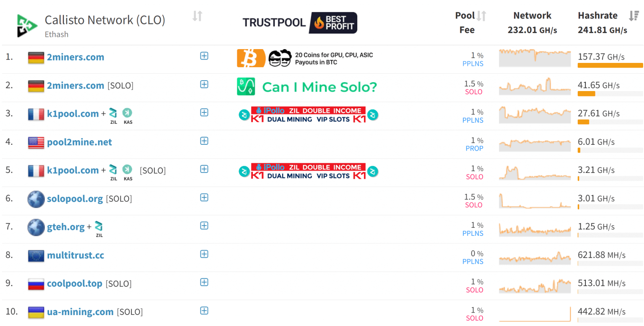644x326 pixels.
Task: Expand details for the 2miners.com pool
Action: tap(204, 55)
